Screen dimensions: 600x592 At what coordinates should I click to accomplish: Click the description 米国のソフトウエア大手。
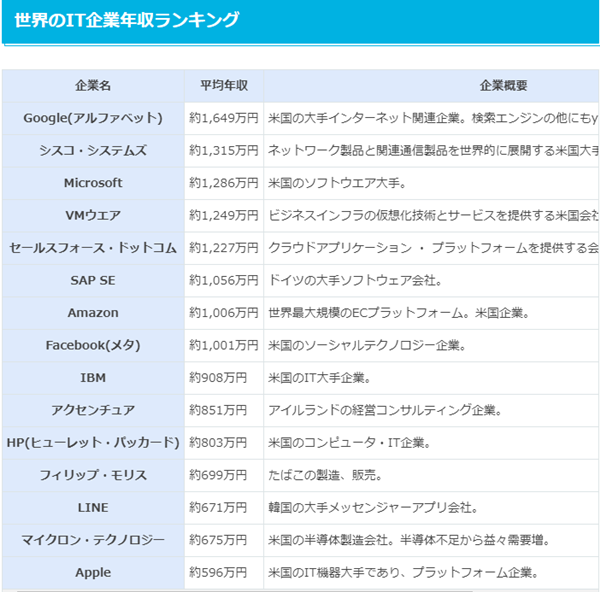(338, 183)
